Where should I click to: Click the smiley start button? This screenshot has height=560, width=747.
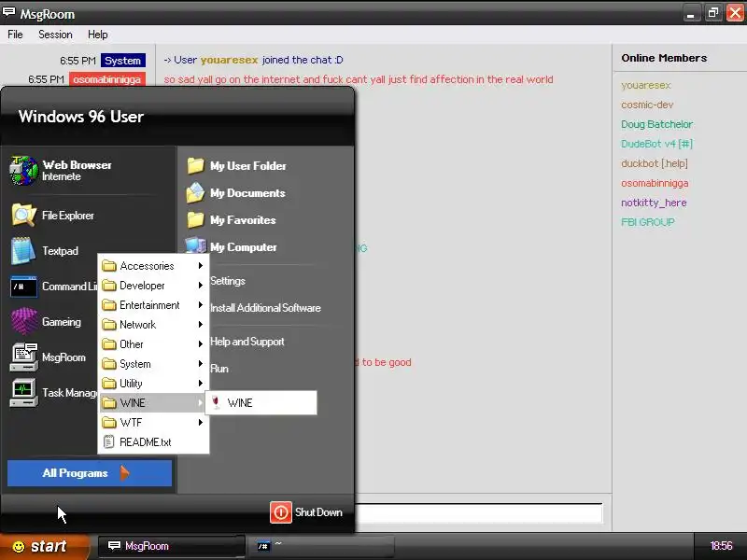coord(44,546)
